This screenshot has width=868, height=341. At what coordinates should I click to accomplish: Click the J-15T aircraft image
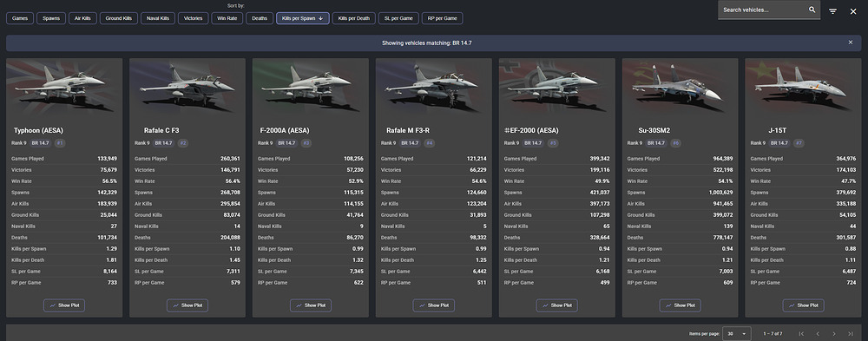click(x=803, y=87)
